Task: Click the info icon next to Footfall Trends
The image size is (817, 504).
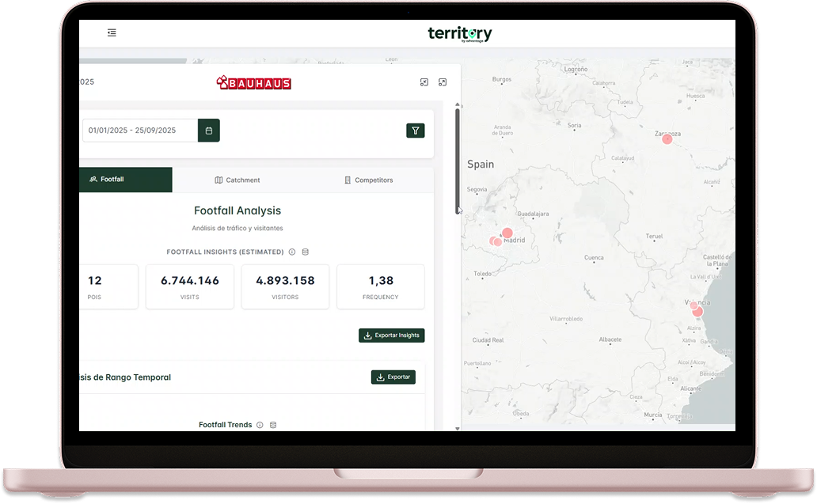Action: [260, 425]
